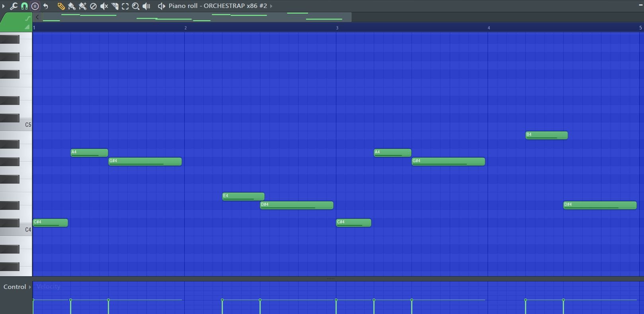Click the C5 piano key
644x314 pixels.
(16, 125)
